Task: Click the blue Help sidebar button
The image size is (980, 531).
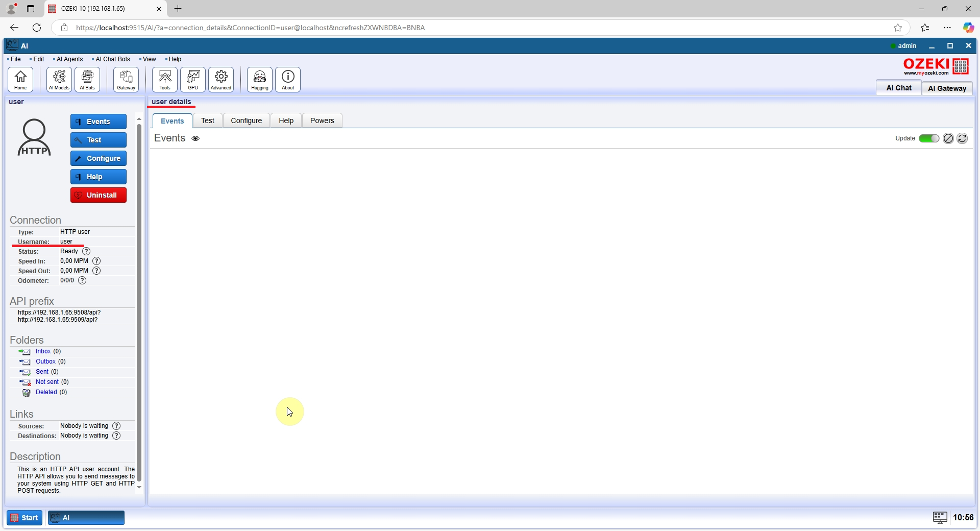Action: point(99,177)
